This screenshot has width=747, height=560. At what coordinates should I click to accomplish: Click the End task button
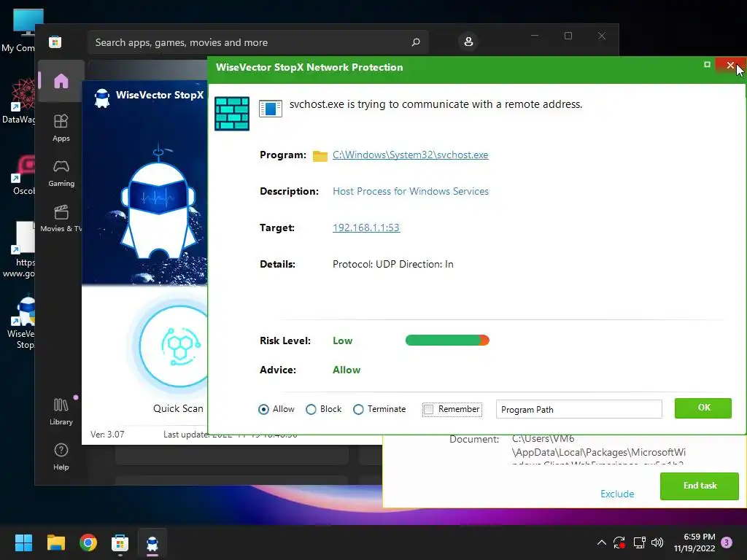(700, 486)
